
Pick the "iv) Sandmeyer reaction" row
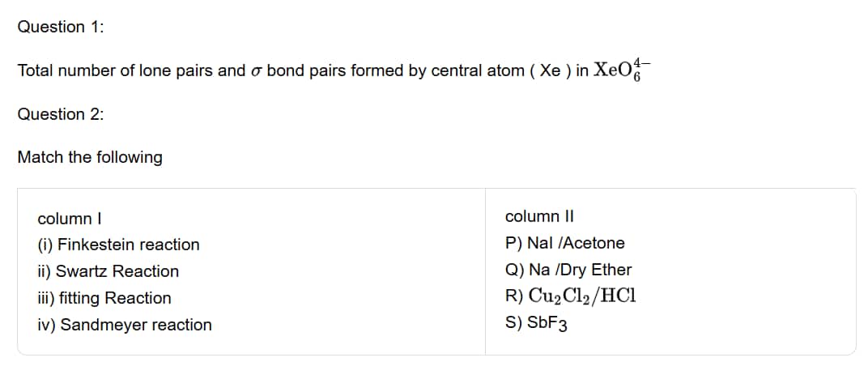tap(125, 325)
